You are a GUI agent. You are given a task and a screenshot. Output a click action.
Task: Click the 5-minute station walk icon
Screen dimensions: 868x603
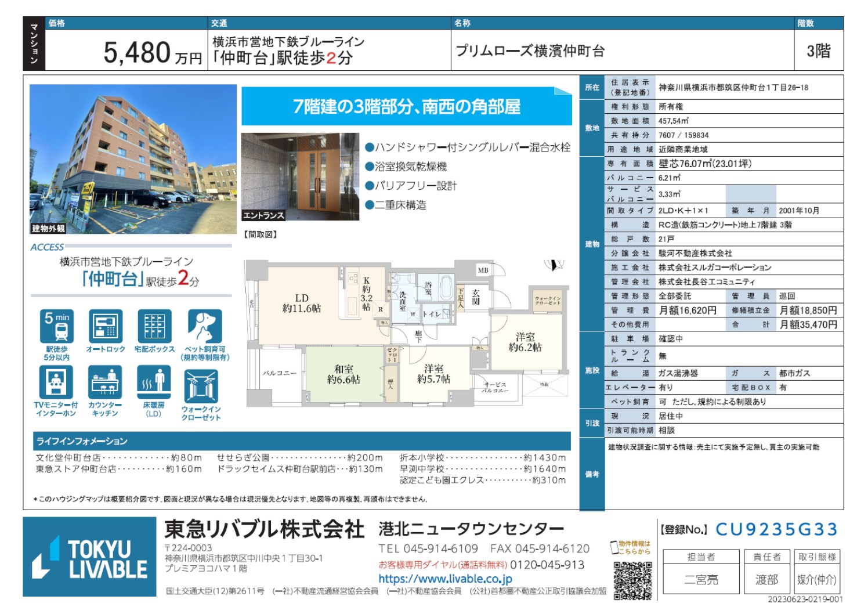57,326
